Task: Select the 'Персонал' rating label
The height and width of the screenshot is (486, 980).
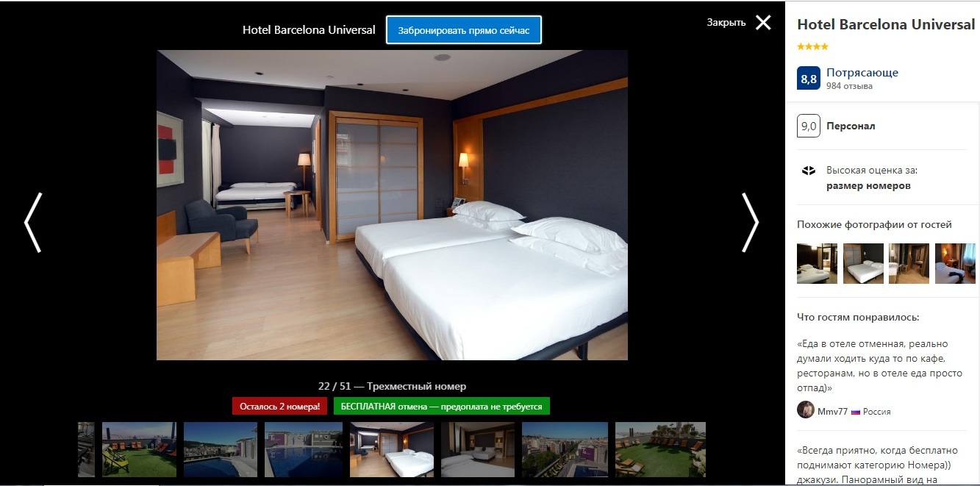Action: click(x=851, y=126)
